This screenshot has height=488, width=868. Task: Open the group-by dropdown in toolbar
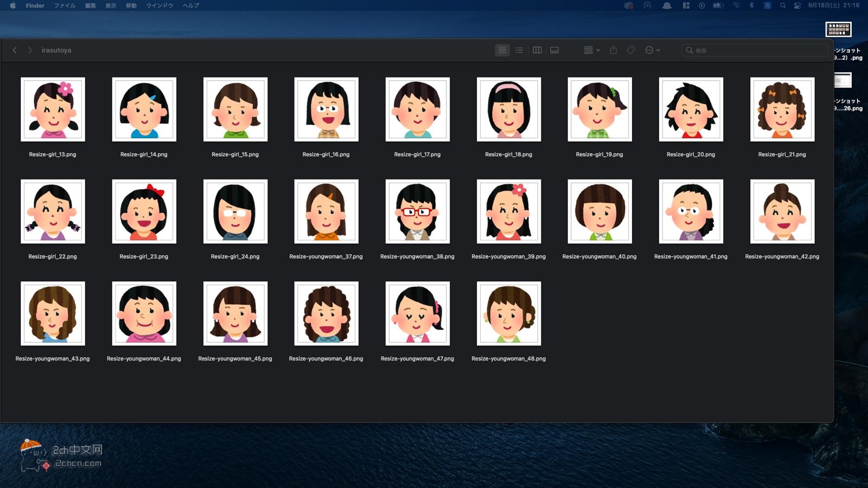click(592, 50)
